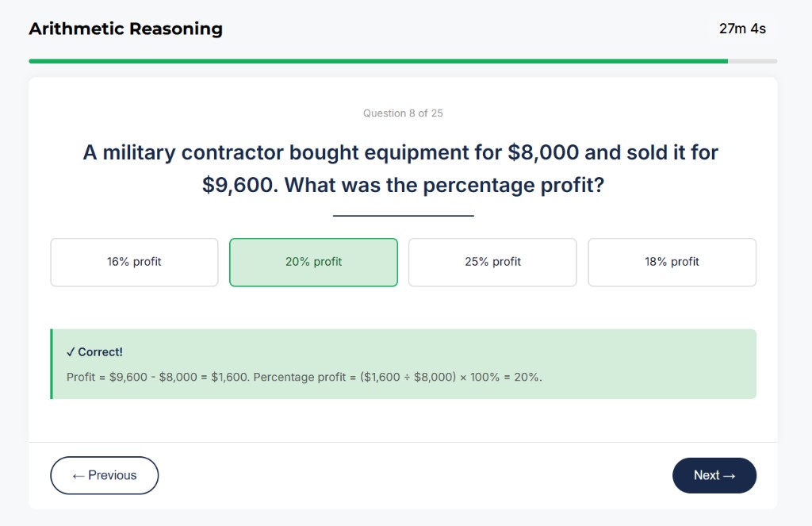Choose the 25% profit answer option
Image resolution: width=812 pixels, height=526 pixels.
click(x=492, y=262)
